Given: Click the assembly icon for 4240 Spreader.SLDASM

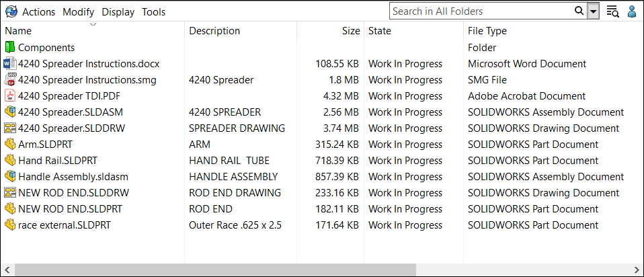Looking at the screenshot, I should tap(10, 112).
